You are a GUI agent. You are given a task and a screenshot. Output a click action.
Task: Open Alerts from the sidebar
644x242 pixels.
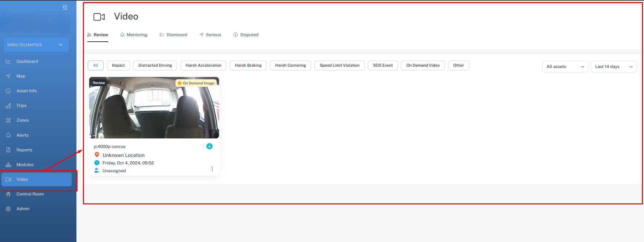[23, 135]
